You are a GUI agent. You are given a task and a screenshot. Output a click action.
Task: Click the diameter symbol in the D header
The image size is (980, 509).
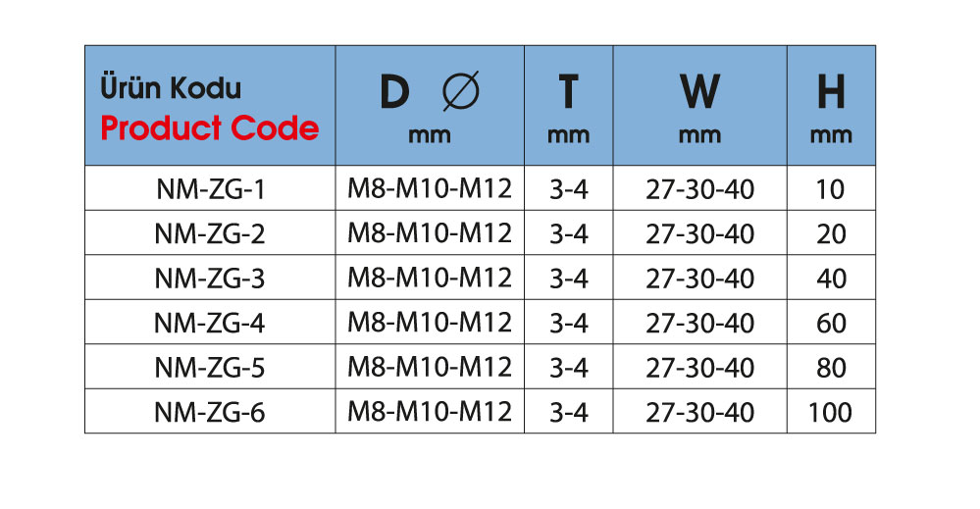[461, 93]
